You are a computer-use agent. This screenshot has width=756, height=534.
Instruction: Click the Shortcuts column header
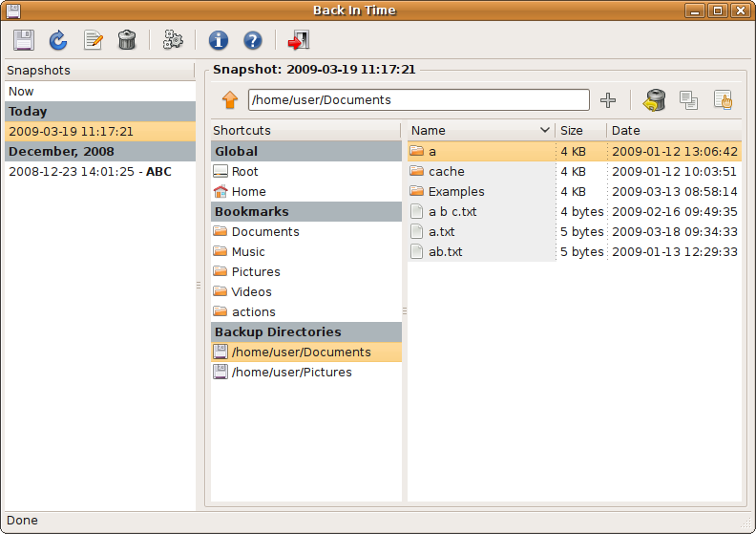tap(305, 130)
